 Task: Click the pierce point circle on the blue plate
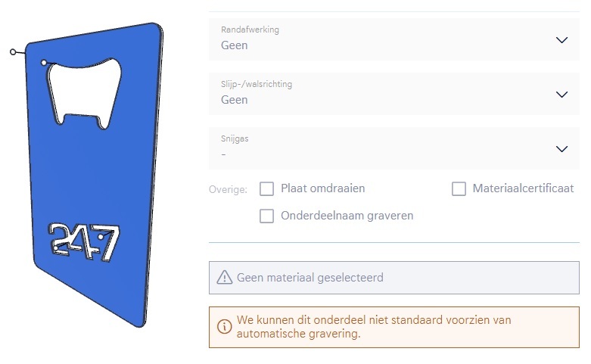(x=44, y=61)
